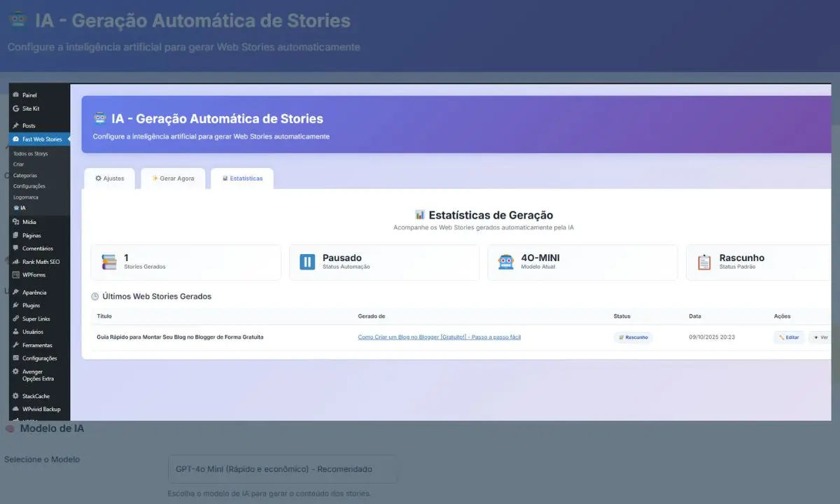
Task: Open Configurações under Fast Web Stories
Action: pyautogui.click(x=29, y=186)
